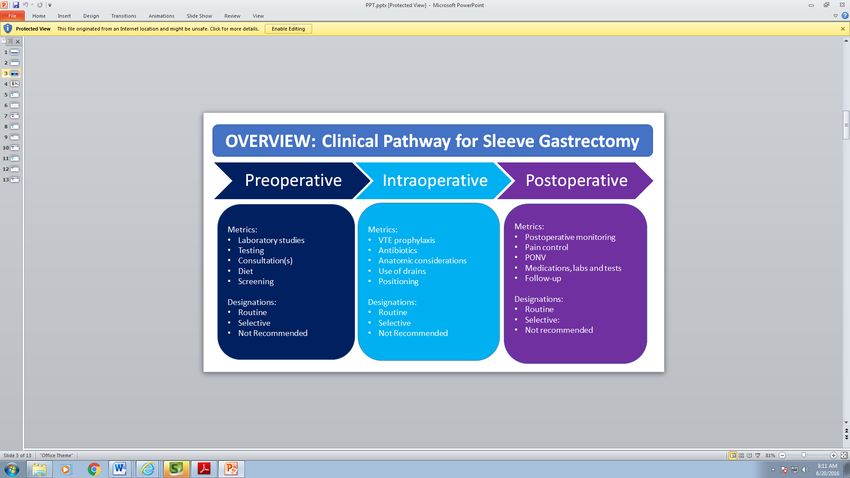This screenshot has width=850, height=478.
Task: Open PowerPoint Help question mark icon
Action: 845,16
